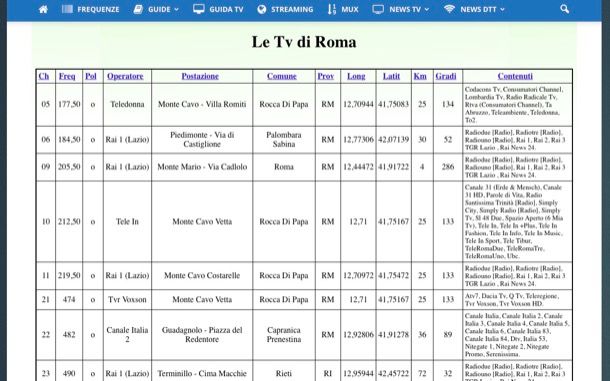Sort table by Prov column
Viewport: 610px width, 381px height.
[326, 76]
